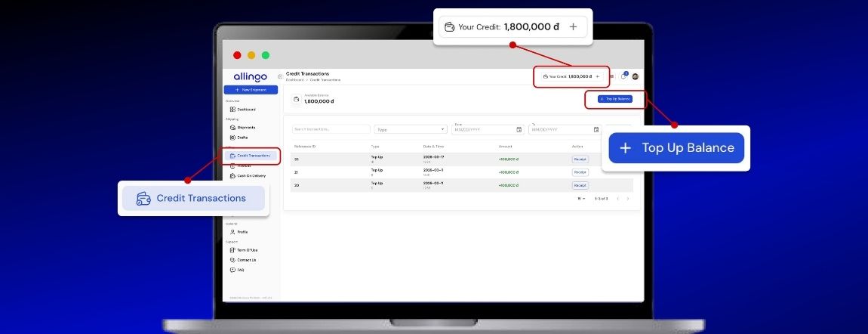Viewport: 868px width, 334px height.
Task: Click the Date & Time column header
Action: click(433, 147)
